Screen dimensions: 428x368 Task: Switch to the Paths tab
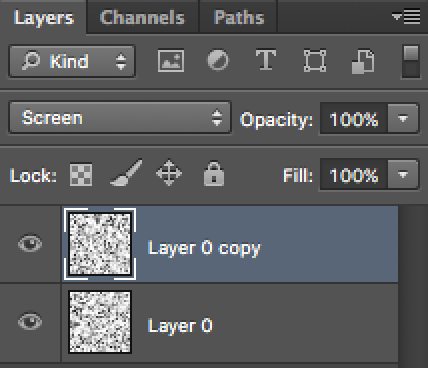tap(239, 17)
